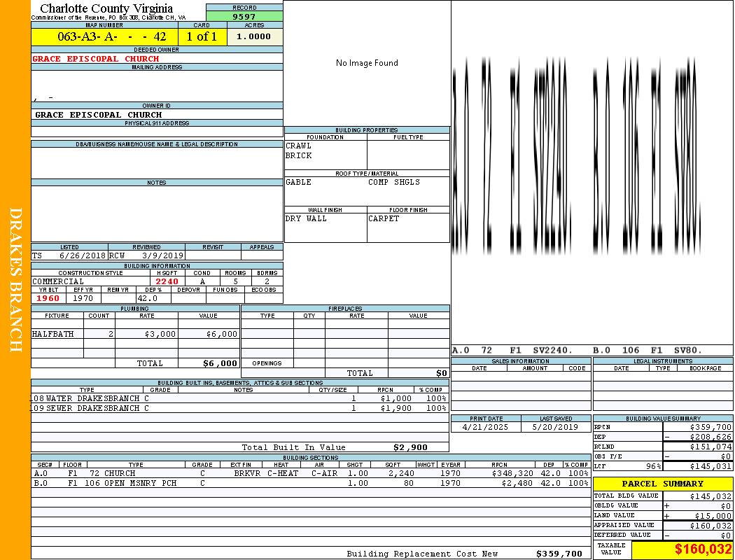This screenshot has height=560, width=735.
Task: Click the church SQFT value 2,240
Action: click(x=401, y=473)
